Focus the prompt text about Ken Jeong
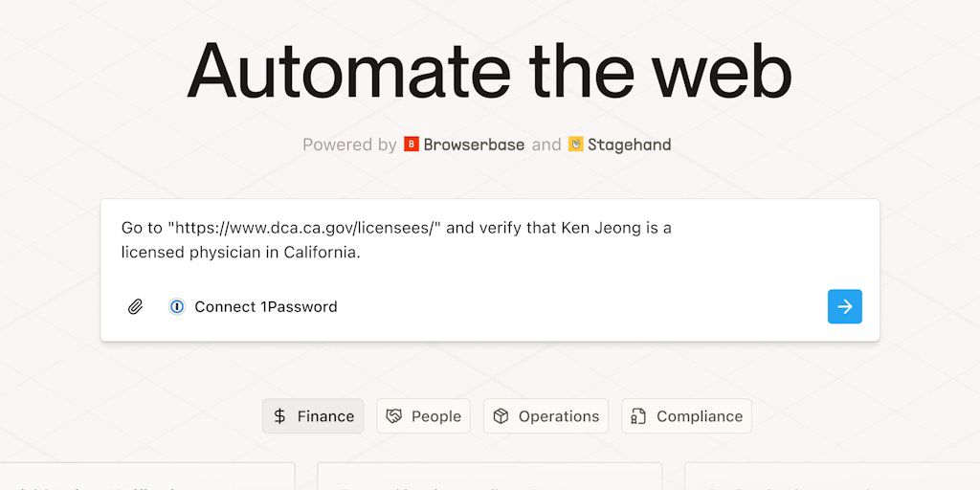Screen dimensions: 980x490 396,240
